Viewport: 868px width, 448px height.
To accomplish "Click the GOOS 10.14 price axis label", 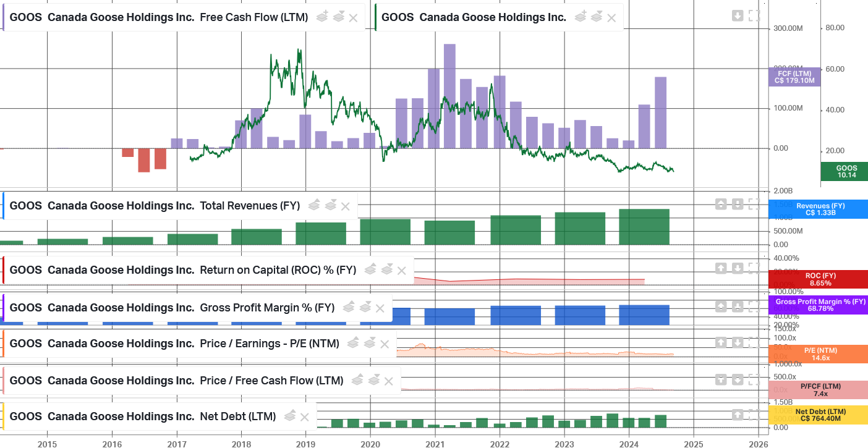I will [x=845, y=171].
